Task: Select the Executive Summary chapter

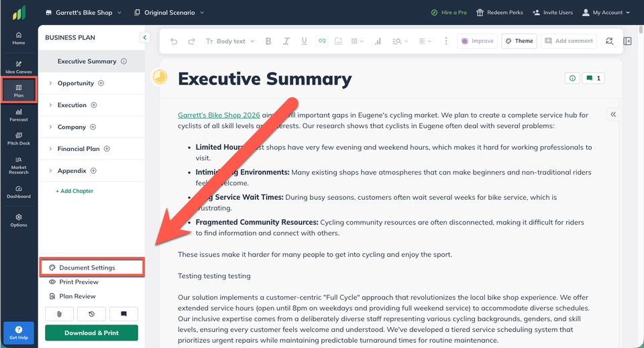Action: point(92,61)
